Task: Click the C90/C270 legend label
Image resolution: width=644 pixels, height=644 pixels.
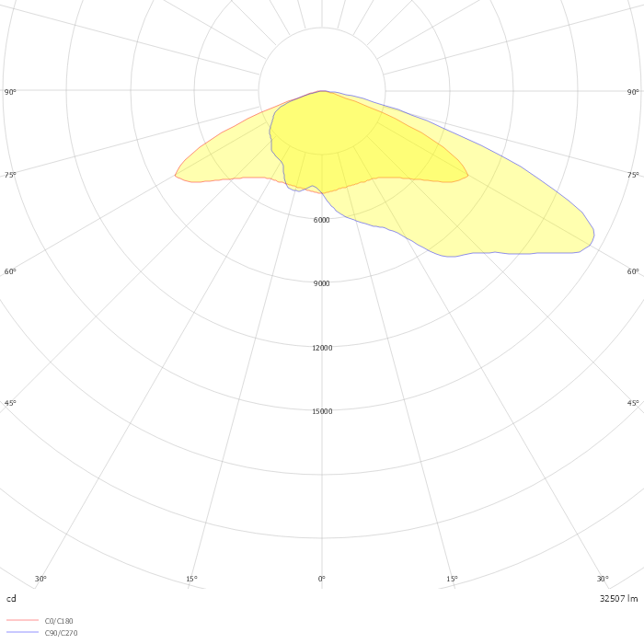Action: pyautogui.click(x=61, y=633)
